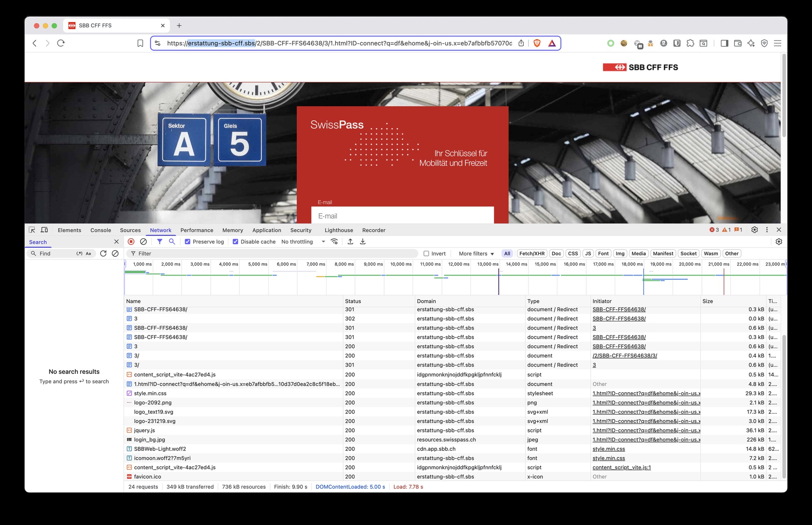Click the browser address bar URL
Screen dimensions: 812x525
pos(340,43)
